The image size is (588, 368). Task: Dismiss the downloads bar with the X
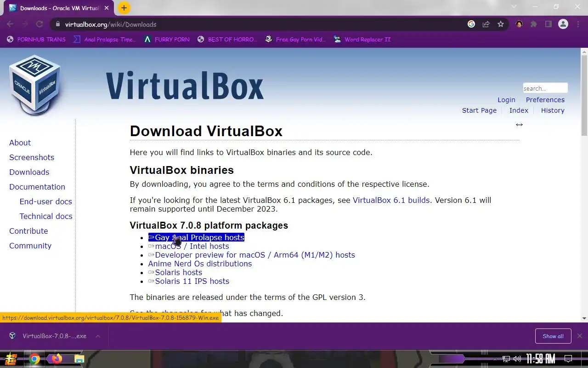click(x=580, y=336)
